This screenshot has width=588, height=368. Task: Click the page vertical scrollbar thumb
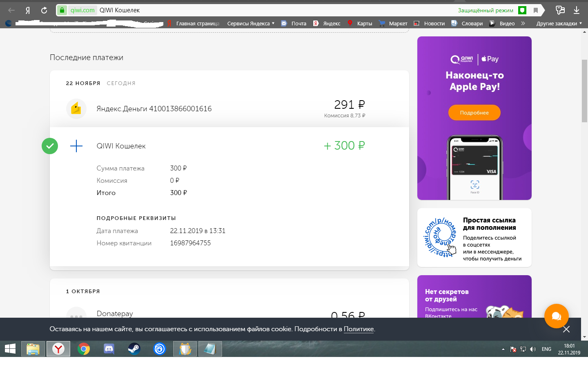[584, 91]
